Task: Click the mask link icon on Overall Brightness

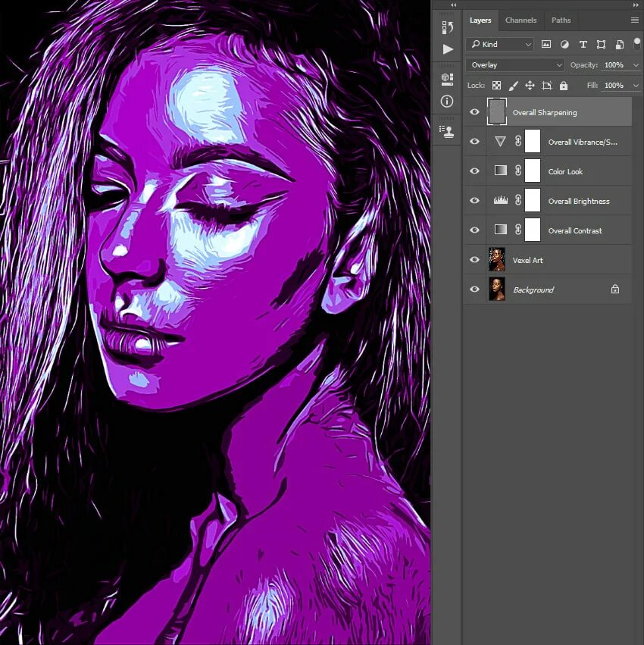Action: (x=517, y=200)
